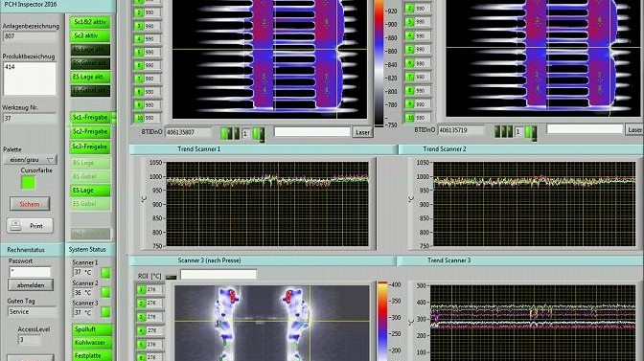
Task: Toggle the ES Lage akt. switch
Action: click(90, 78)
